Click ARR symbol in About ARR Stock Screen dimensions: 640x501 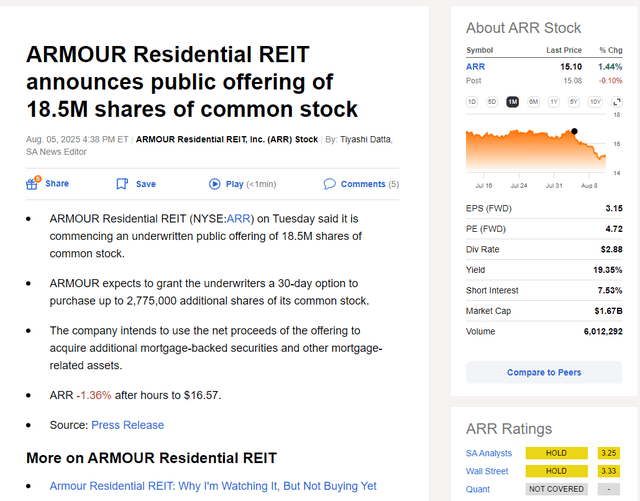point(476,67)
